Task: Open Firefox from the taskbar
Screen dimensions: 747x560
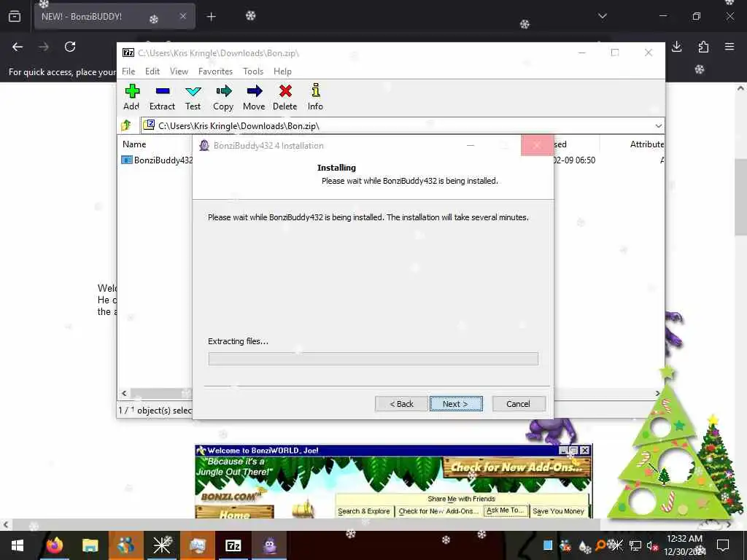Action: tap(54, 545)
